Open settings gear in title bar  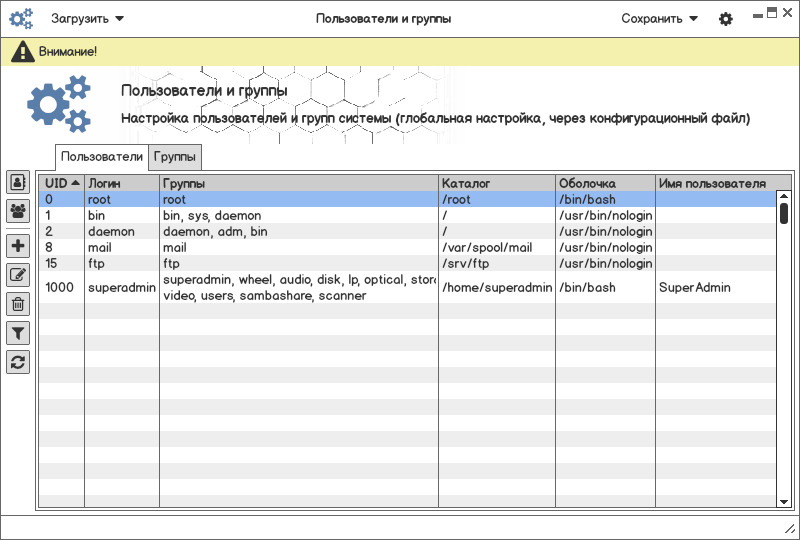[x=726, y=19]
